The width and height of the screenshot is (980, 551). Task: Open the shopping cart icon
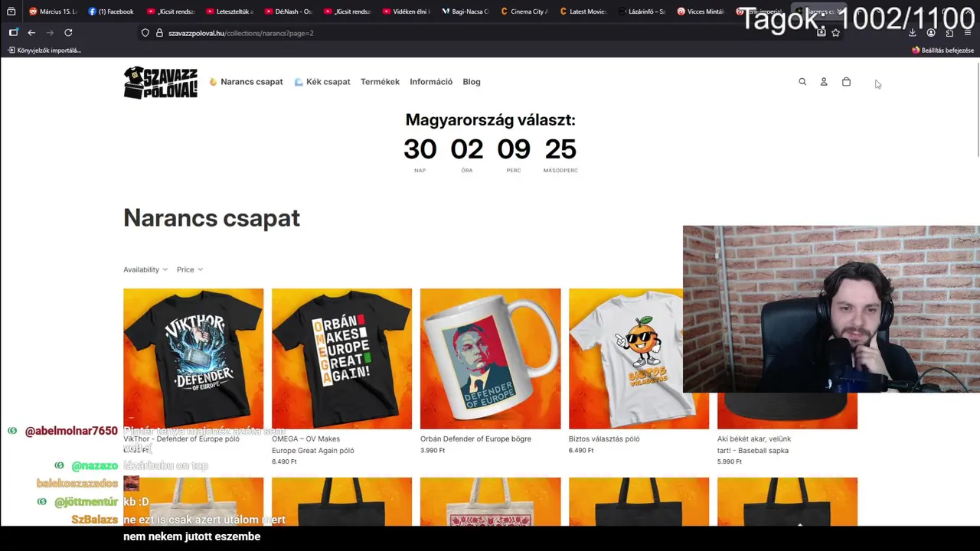(x=846, y=82)
